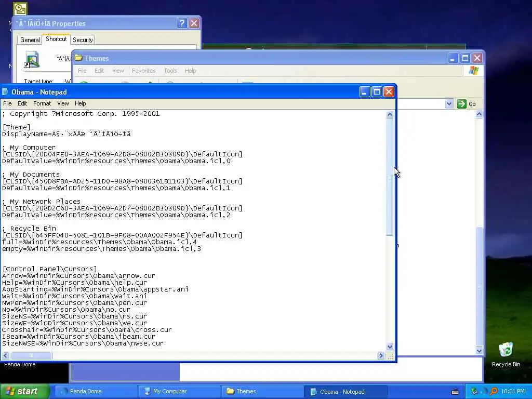Click the line starting with "IBeam="
This screenshot has height=399, width=532.
click(x=78, y=337)
